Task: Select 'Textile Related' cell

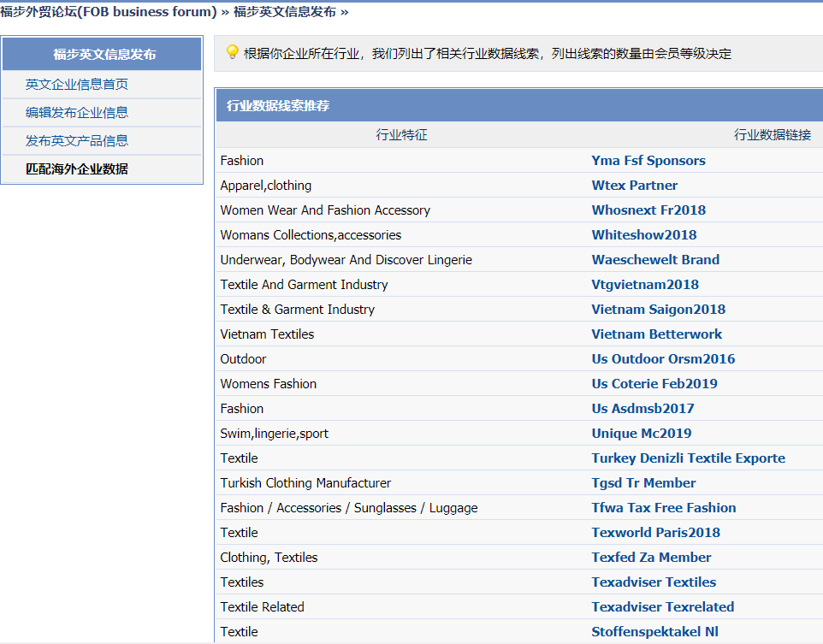Action: click(x=262, y=606)
